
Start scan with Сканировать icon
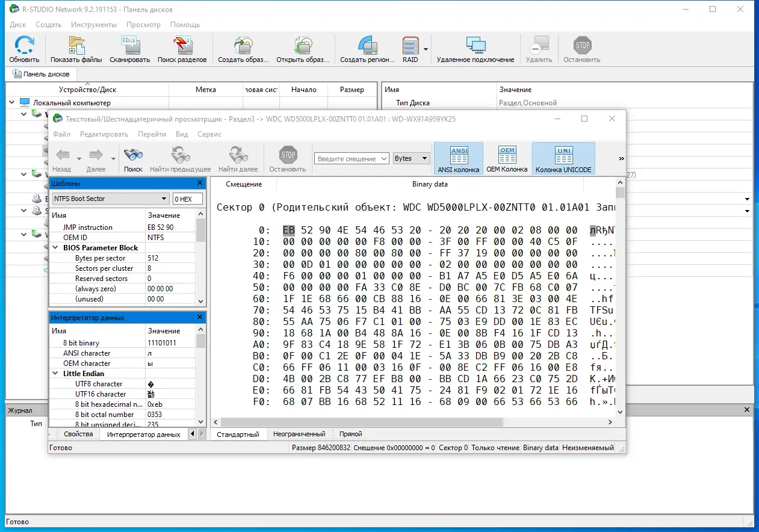click(x=130, y=45)
